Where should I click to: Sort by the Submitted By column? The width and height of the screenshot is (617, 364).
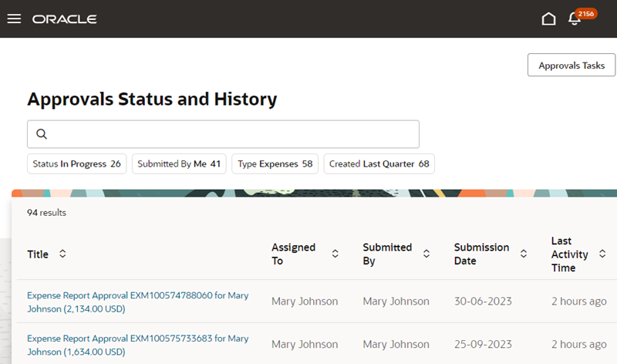click(x=427, y=254)
